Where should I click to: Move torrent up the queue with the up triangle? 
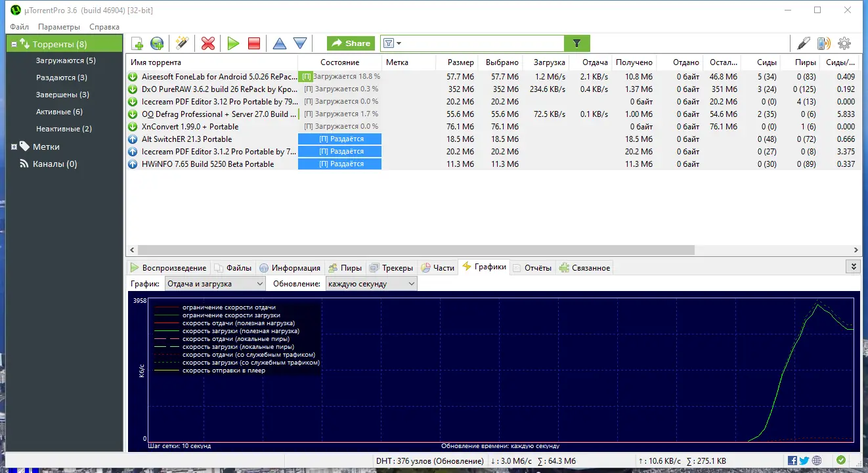280,43
